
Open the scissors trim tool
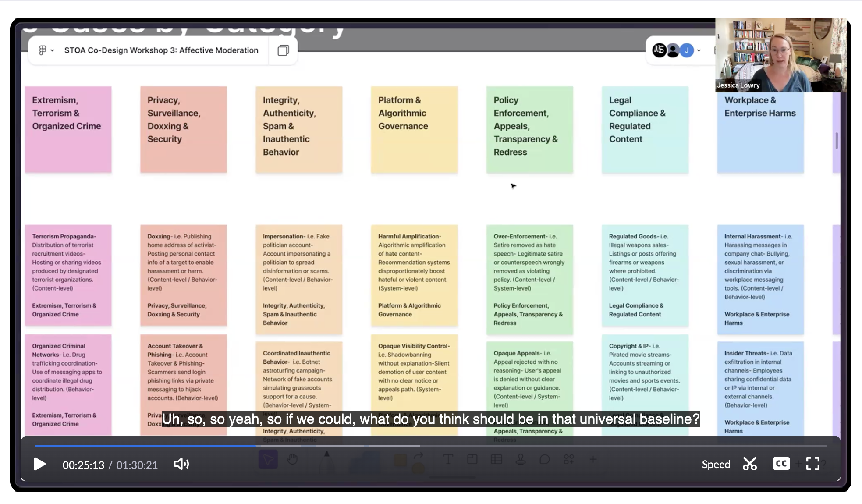749,464
